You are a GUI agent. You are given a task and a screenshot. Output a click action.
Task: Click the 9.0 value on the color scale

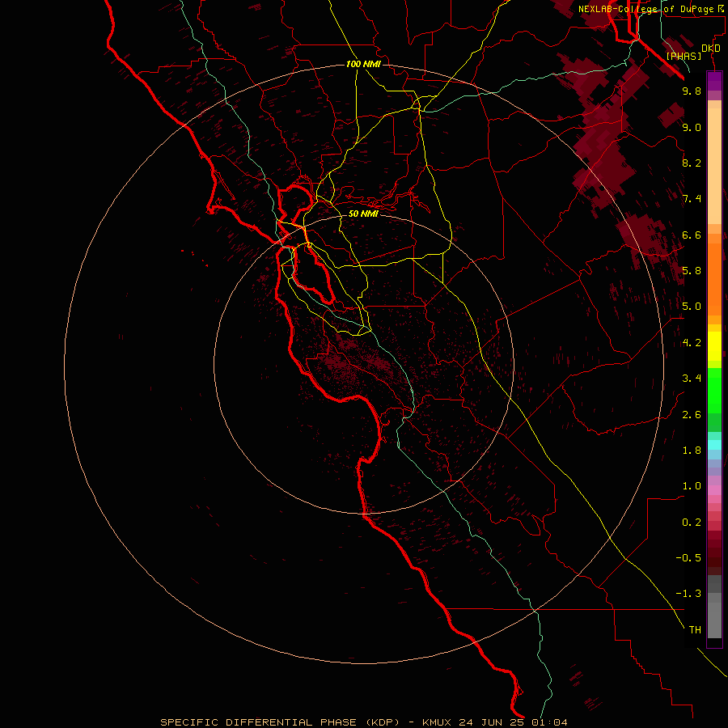click(x=692, y=127)
